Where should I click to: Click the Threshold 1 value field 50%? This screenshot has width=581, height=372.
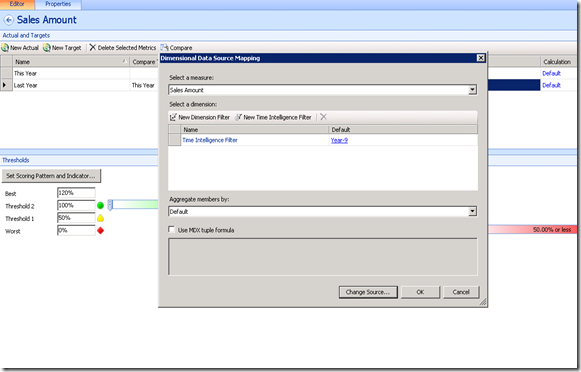pyautogui.click(x=76, y=218)
